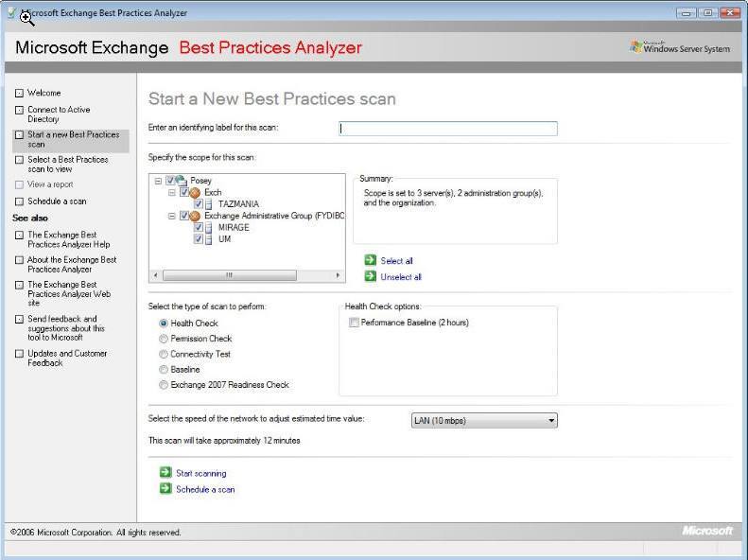
Task: Enable Performance Baseline (2 hours) option
Action: point(354,323)
